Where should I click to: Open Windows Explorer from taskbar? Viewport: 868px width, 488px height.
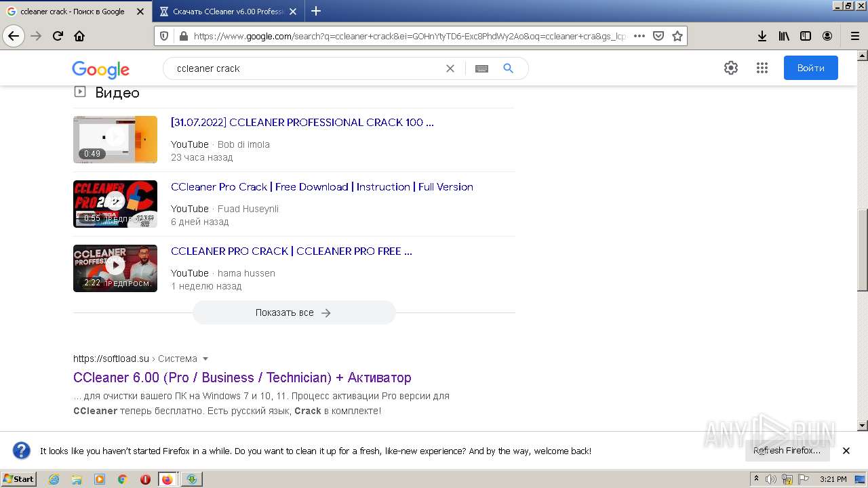[77, 479]
